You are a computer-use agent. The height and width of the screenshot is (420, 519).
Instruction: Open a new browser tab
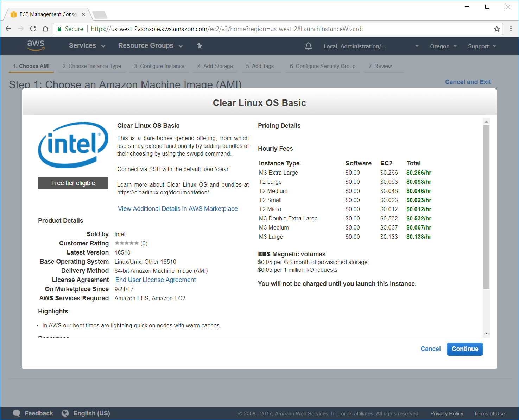(100, 15)
